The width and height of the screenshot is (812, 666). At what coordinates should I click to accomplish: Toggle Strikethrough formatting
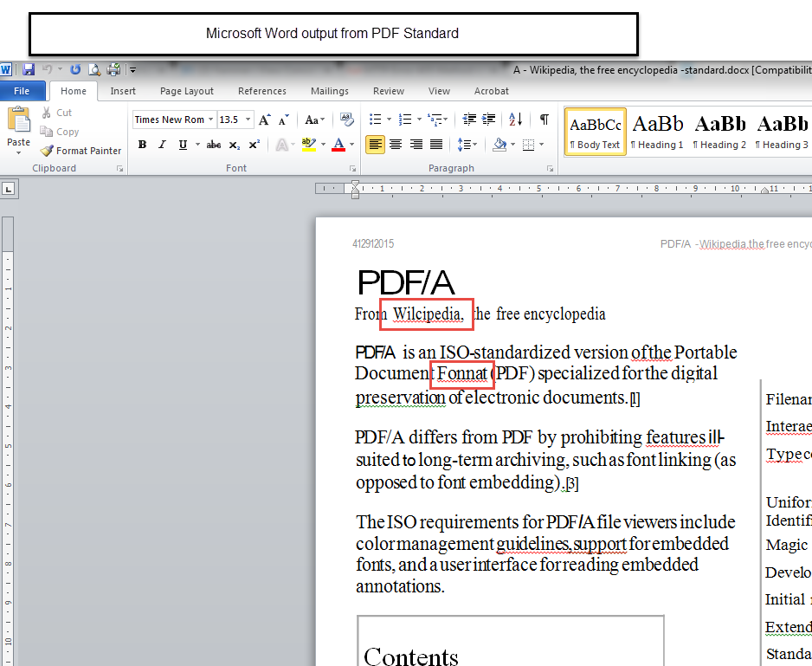pos(214,145)
